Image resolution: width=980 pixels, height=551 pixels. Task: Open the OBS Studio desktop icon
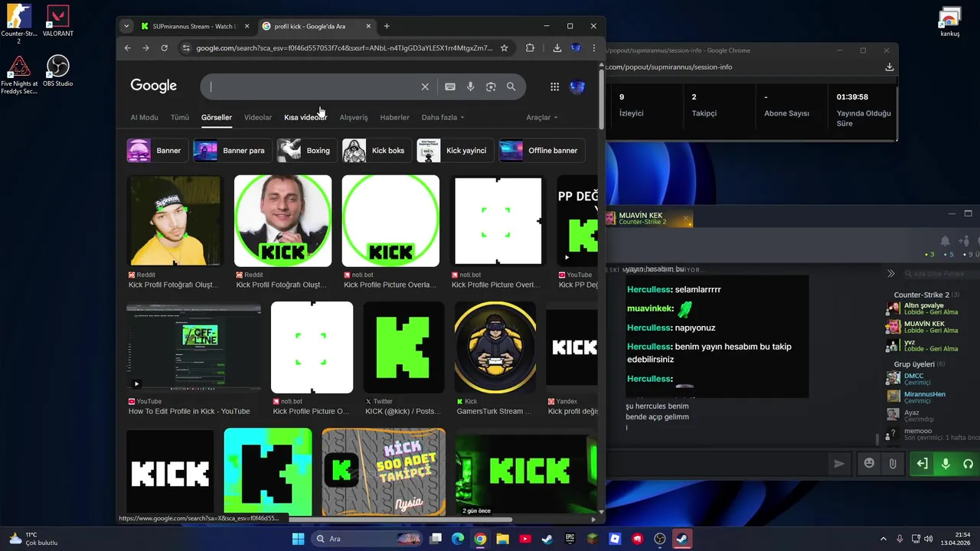tap(58, 70)
